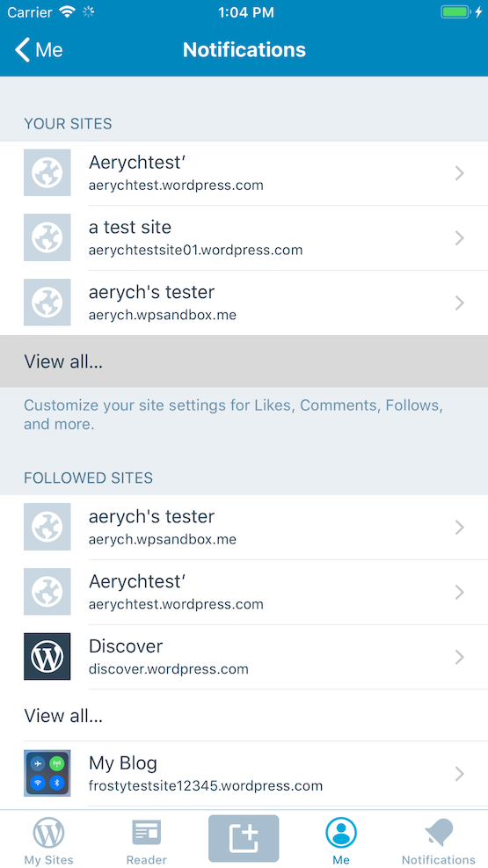Open chevron for a test site row
This screenshot has height=868, width=488.
(x=459, y=238)
